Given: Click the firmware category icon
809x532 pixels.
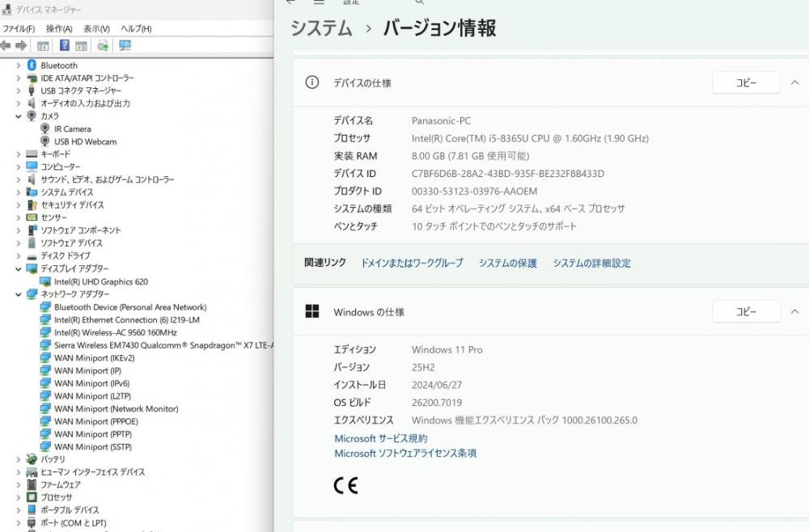Looking at the screenshot, I should tap(32, 484).
